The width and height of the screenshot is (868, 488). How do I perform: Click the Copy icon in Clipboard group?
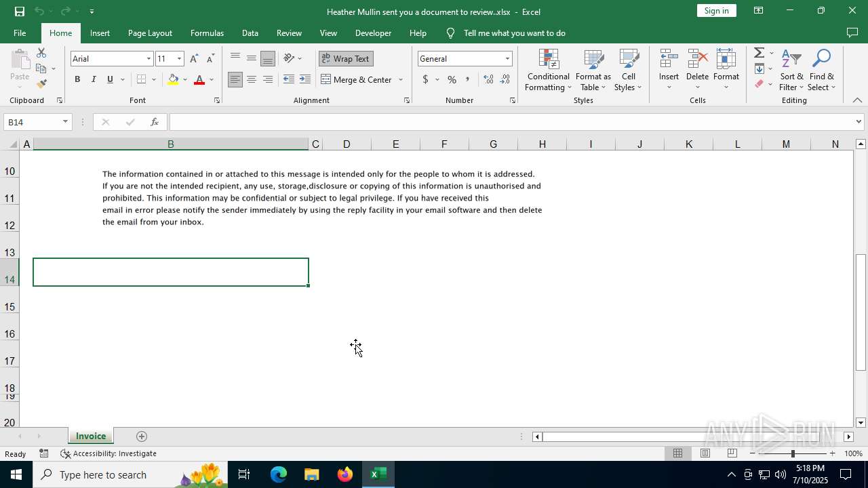pos(41,68)
